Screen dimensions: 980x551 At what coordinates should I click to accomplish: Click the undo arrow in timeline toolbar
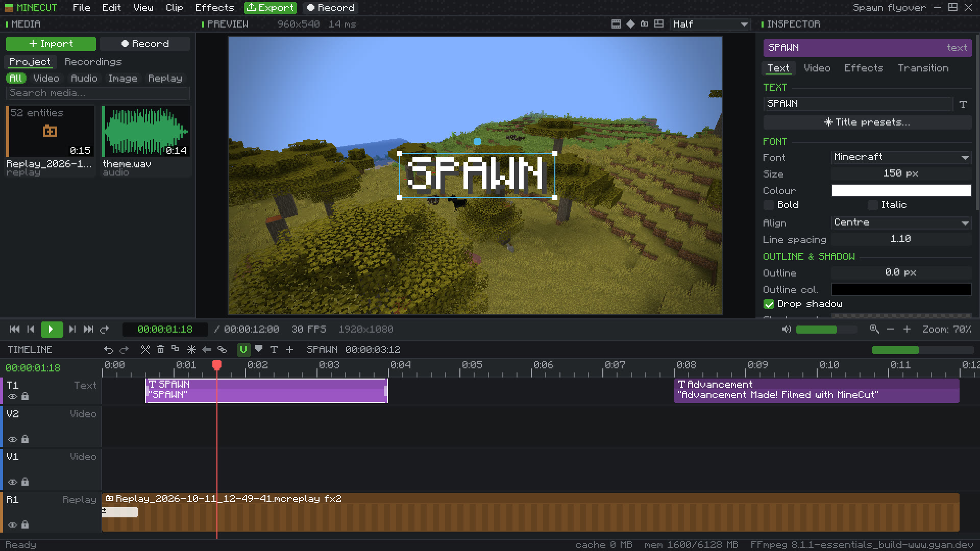pyautogui.click(x=109, y=349)
